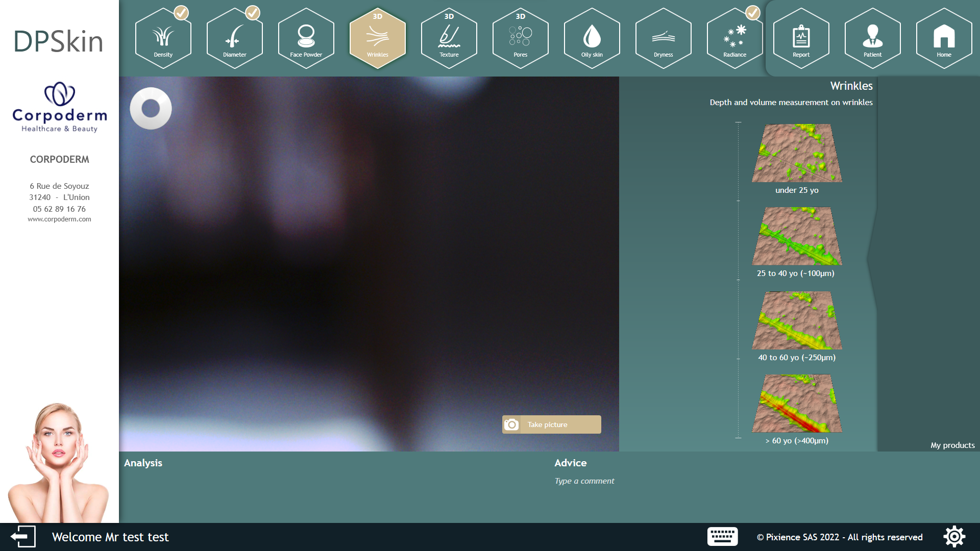Open the Face Powder module
Screen dimensions: 980x551
click(306, 39)
